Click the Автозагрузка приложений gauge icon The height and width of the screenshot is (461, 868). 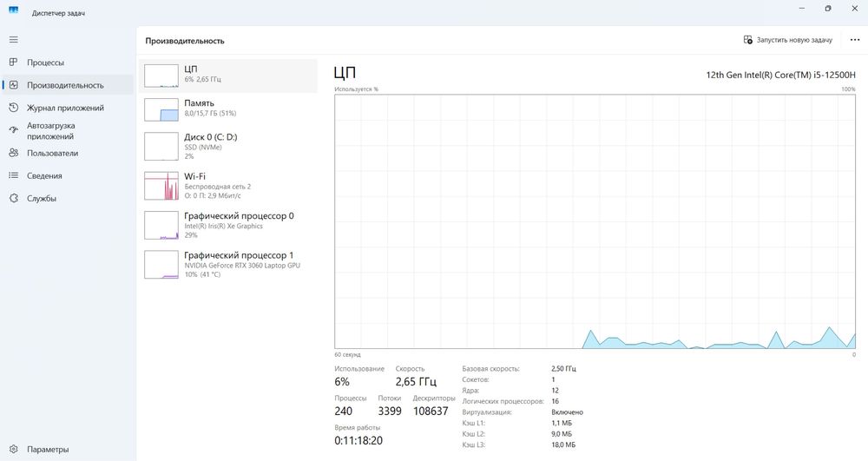[x=13, y=130]
